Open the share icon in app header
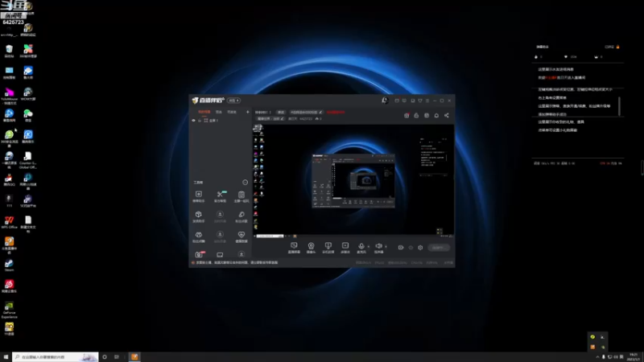The width and height of the screenshot is (644, 362). pyautogui.click(x=447, y=115)
